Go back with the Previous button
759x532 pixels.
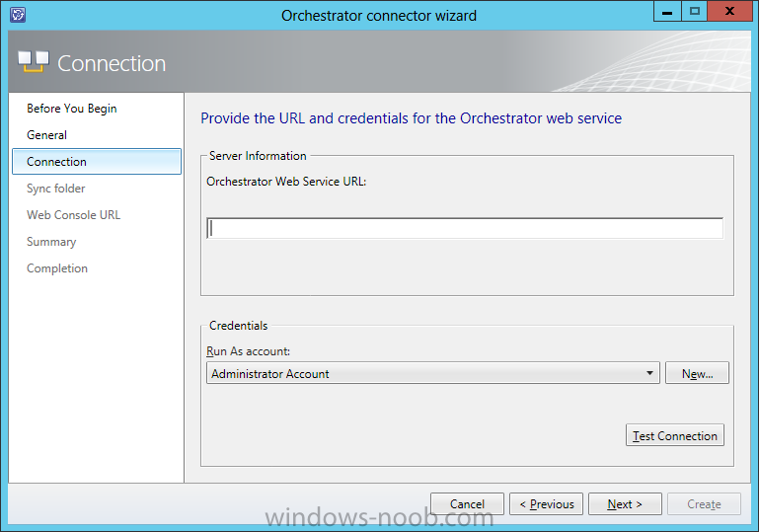click(x=547, y=504)
